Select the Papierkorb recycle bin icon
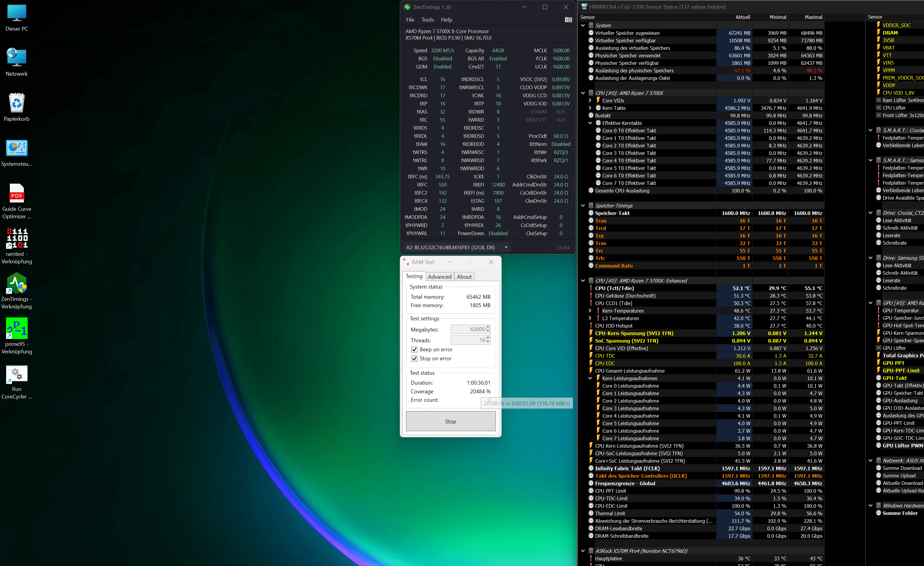The image size is (924, 566). (17, 107)
